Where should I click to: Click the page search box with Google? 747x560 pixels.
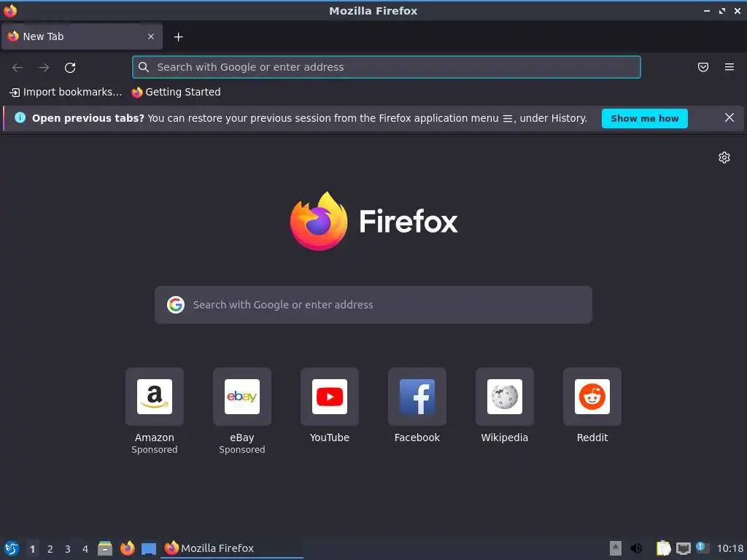(x=373, y=305)
